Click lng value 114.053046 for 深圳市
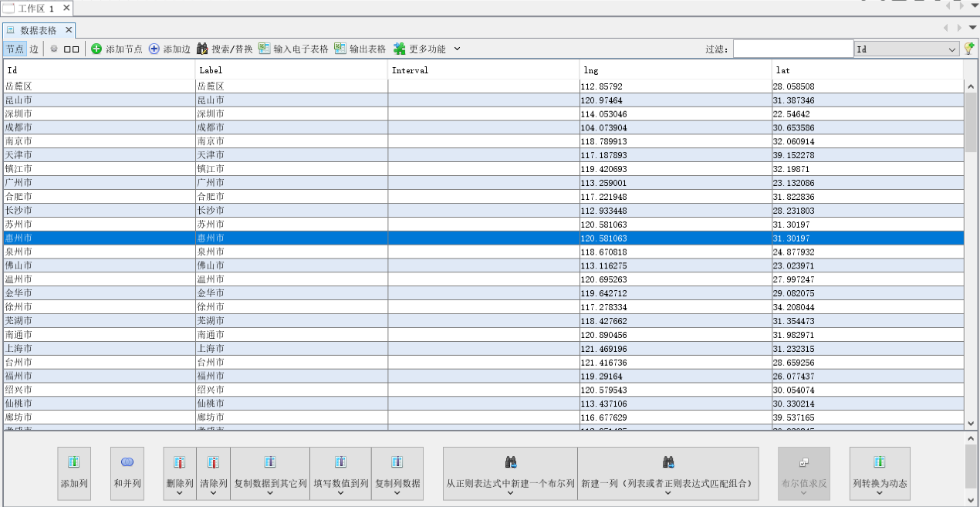The image size is (980, 507). pos(676,114)
